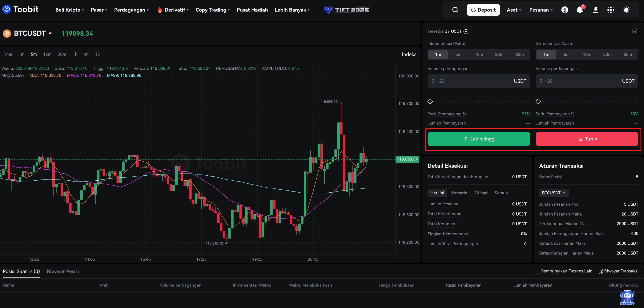Viewport: 644px width, 308px height.
Task: Open the language globe icon
Action: click(611, 10)
